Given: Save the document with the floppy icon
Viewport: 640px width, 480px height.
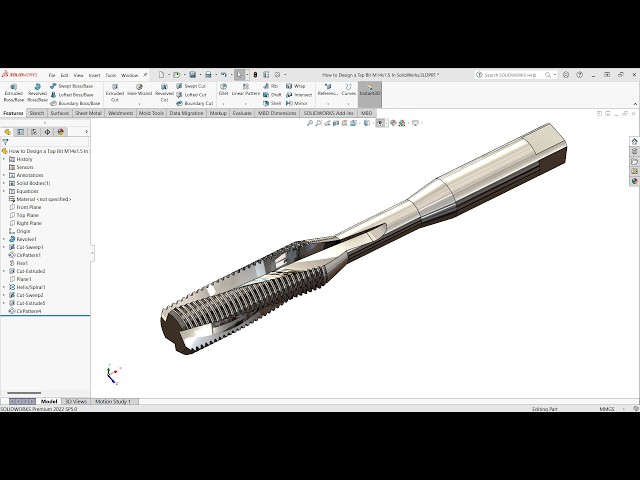Looking at the screenshot, I should point(193,75).
